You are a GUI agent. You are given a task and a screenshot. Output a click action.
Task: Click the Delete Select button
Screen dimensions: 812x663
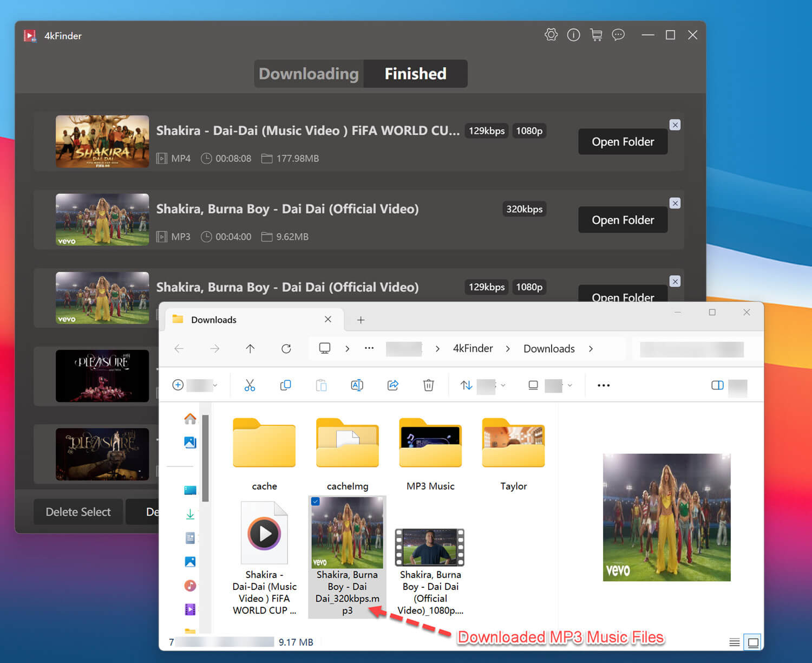click(x=78, y=512)
